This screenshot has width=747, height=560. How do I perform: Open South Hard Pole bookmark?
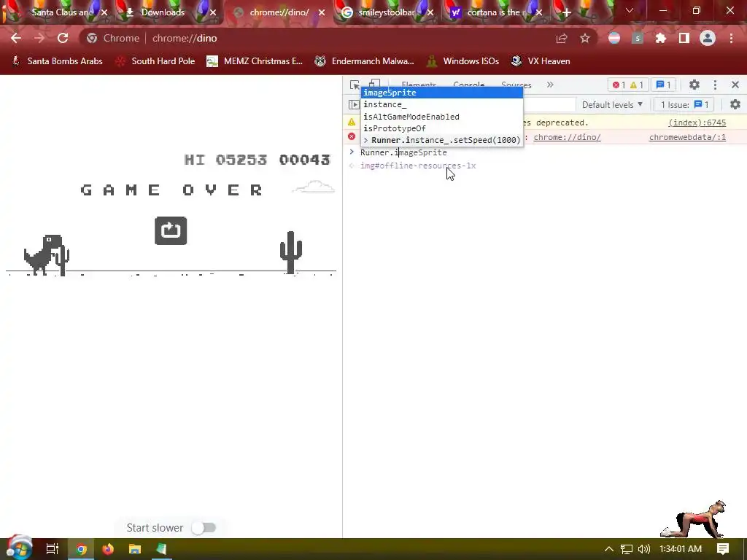click(x=156, y=61)
